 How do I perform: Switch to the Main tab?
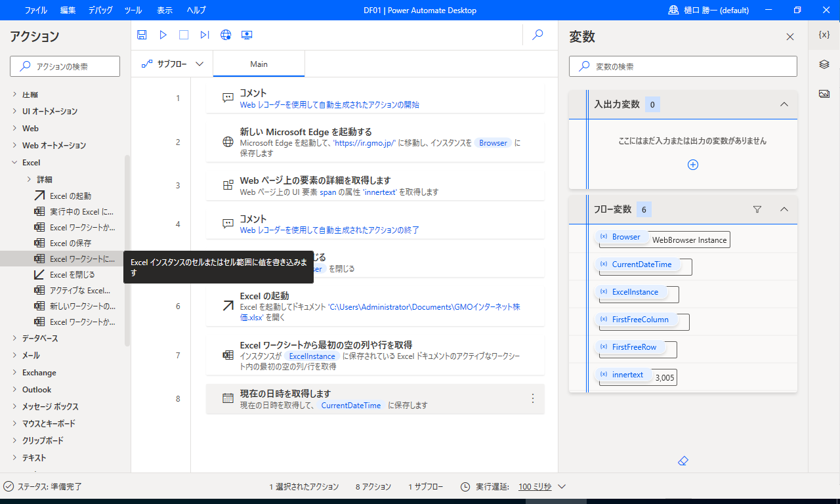[x=259, y=64]
